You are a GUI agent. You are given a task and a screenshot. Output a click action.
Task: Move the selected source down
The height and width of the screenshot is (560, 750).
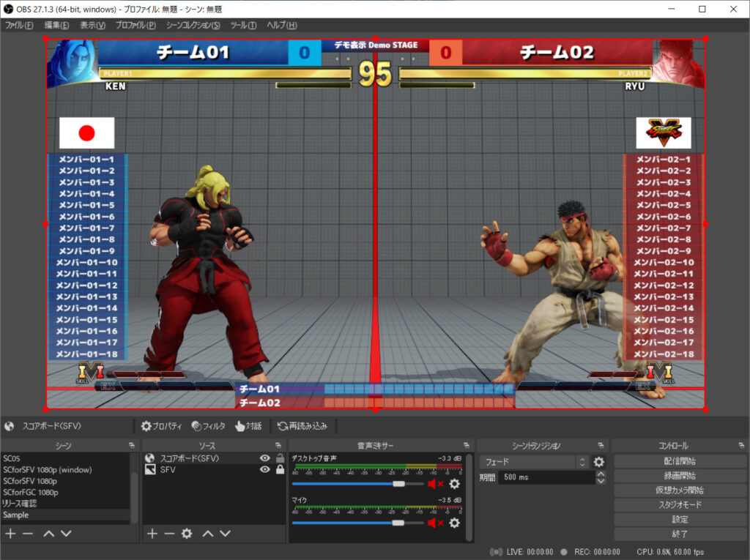[226, 533]
